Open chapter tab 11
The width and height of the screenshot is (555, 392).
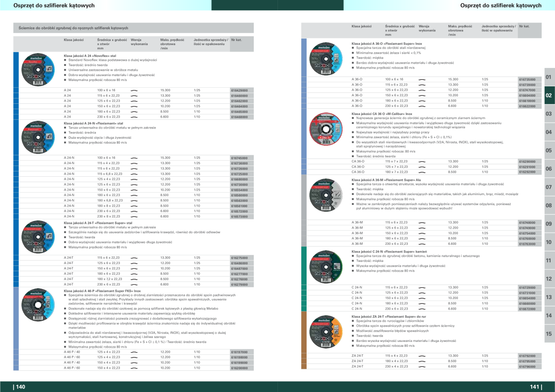(x=549, y=260)
